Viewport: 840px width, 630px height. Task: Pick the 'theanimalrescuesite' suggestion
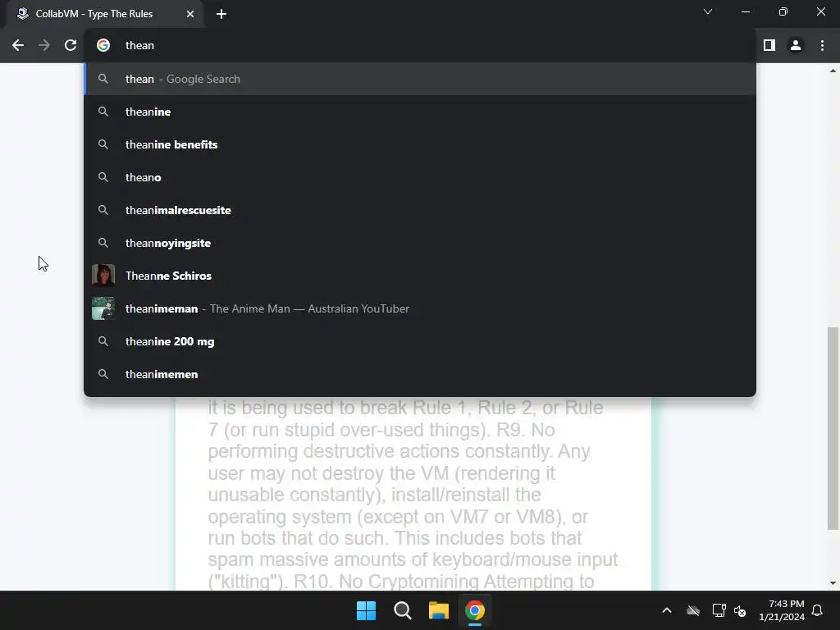point(420,210)
